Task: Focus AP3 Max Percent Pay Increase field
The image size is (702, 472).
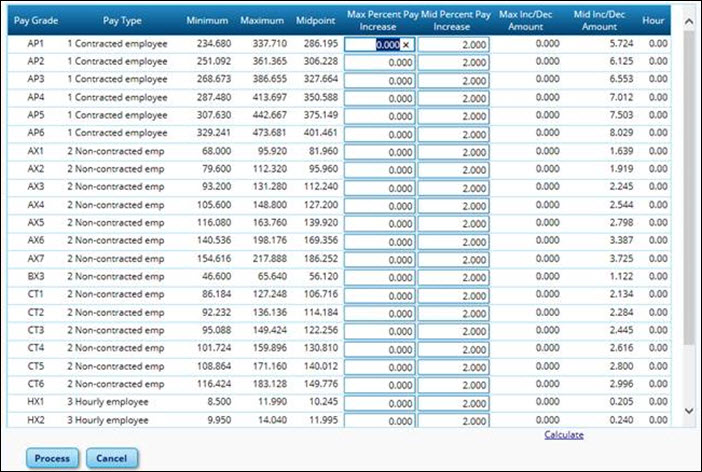Action: (380, 81)
